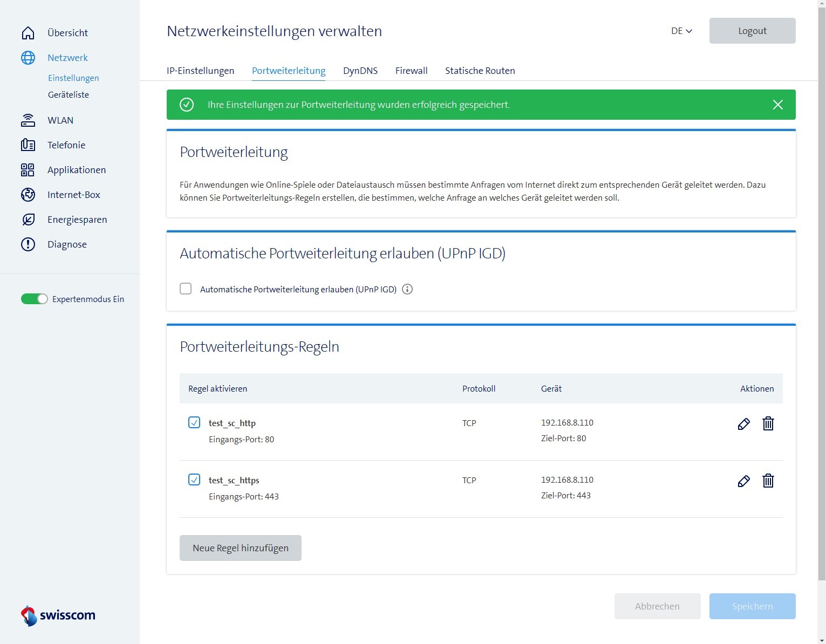The image size is (826, 644).
Task: Uncheck the test_sc_https rule checkbox
Action: point(194,480)
